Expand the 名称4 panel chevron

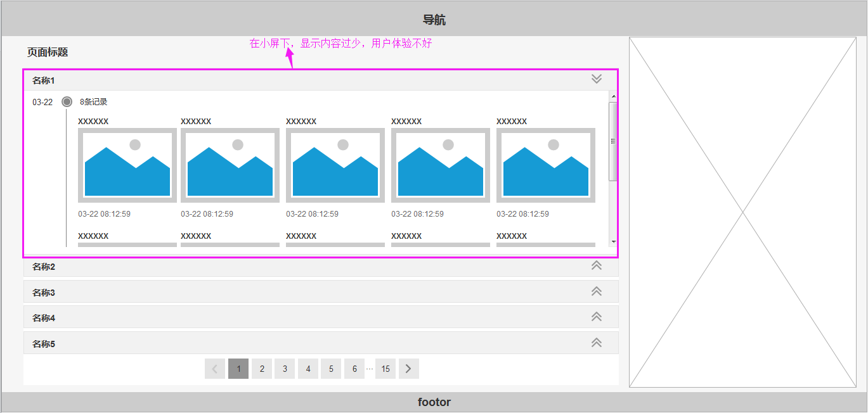(x=596, y=317)
